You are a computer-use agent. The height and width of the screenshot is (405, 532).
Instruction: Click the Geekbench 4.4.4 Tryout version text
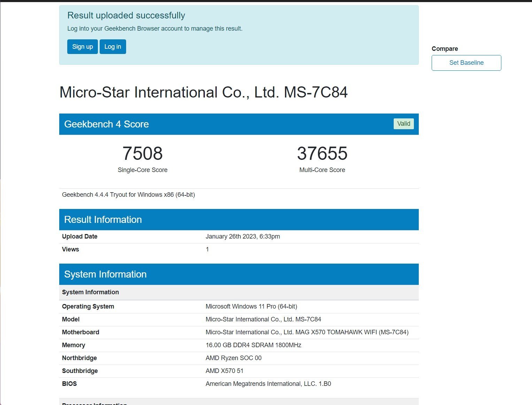tap(129, 195)
